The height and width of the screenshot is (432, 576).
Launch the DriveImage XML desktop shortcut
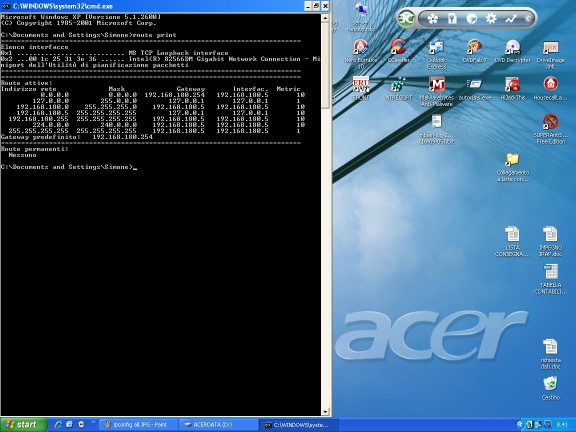(550, 54)
